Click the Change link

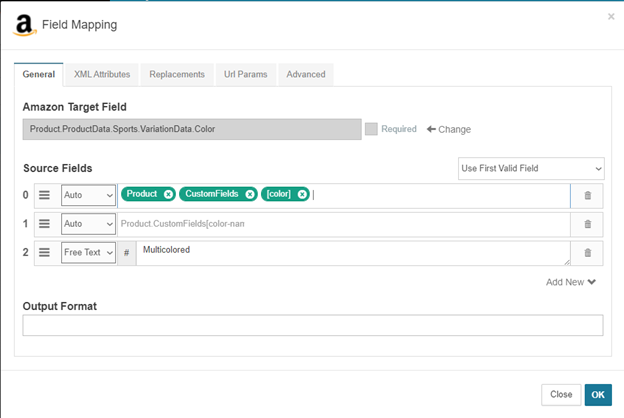click(448, 129)
